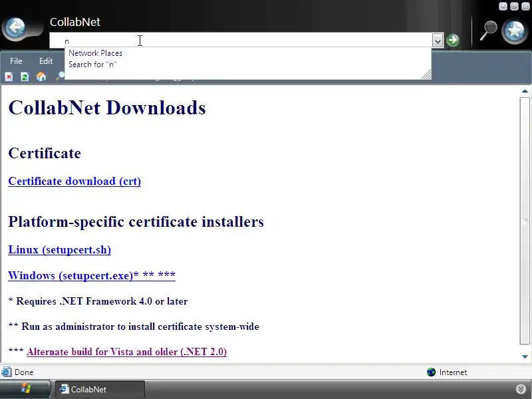Open the magnifying glass search tool

pos(489,31)
